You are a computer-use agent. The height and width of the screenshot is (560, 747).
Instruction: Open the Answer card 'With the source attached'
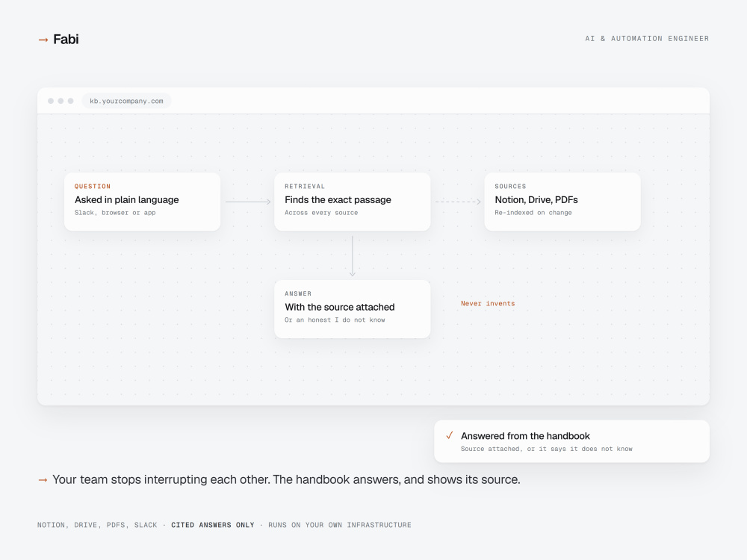pyautogui.click(x=353, y=309)
